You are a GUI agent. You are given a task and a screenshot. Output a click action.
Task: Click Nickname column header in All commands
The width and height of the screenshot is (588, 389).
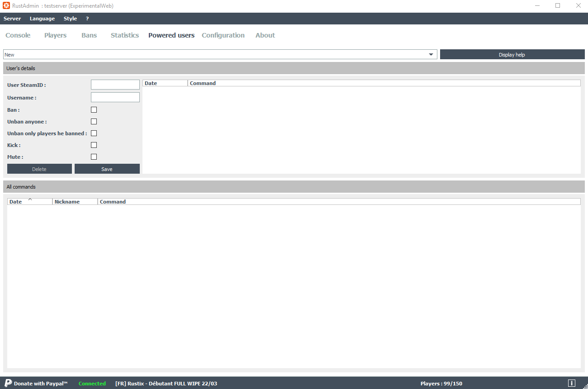(75, 202)
